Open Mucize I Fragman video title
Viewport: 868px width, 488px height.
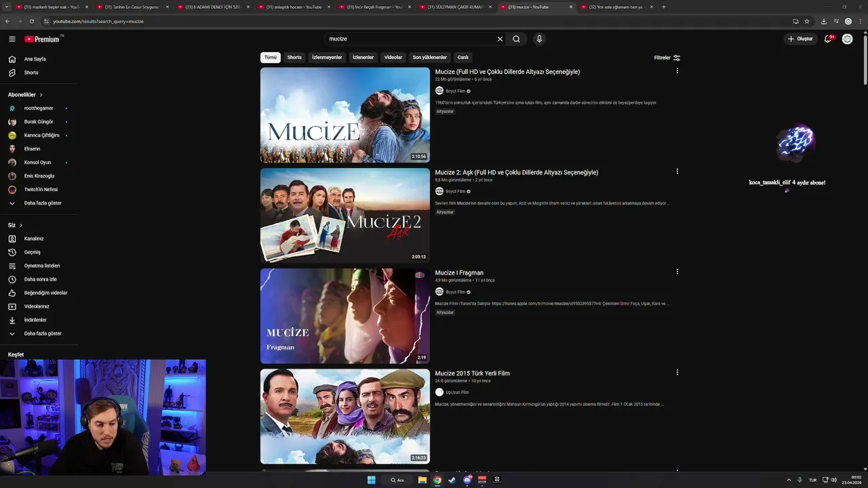point(459,272)
